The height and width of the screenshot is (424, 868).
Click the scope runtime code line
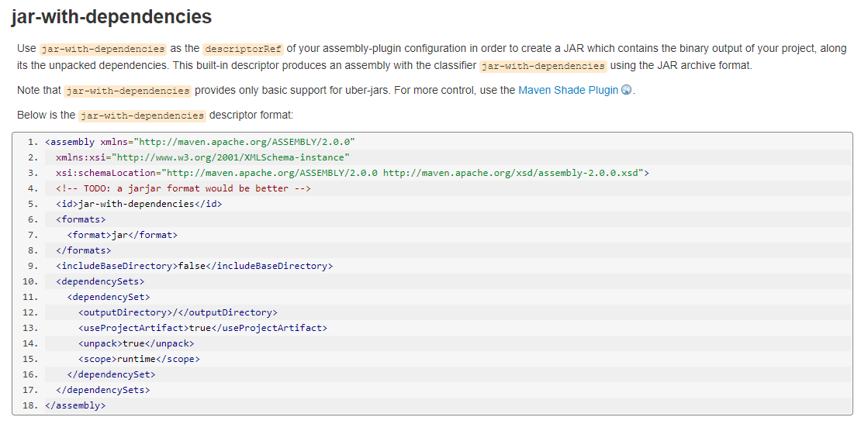tap(139, 359)
